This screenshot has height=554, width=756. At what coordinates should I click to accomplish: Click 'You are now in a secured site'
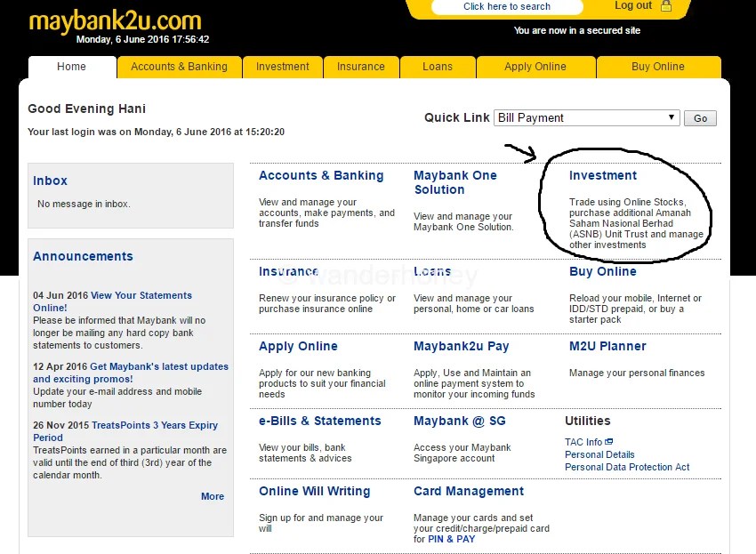577,30
